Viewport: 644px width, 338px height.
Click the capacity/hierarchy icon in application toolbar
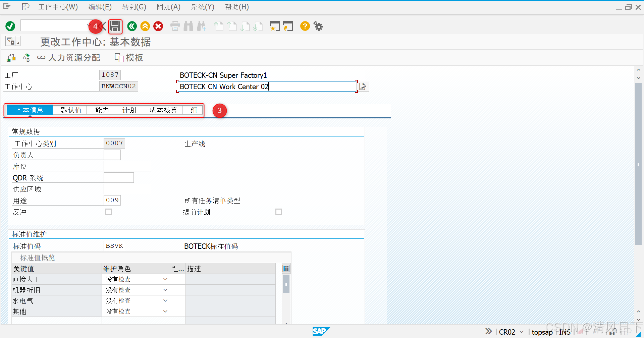click(11, 58)
